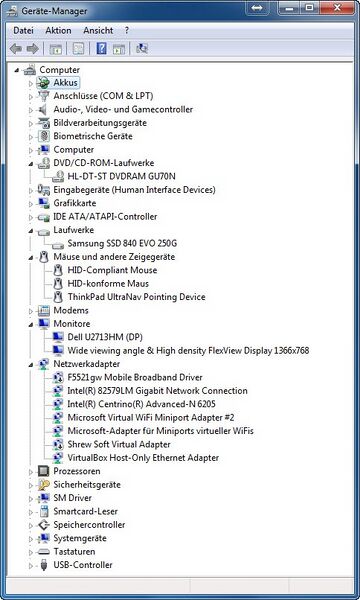This screenshot has height=600, width=360.
Task: Click the ThinkPad UltraNav mouse icon
Action: pos(58,297)
